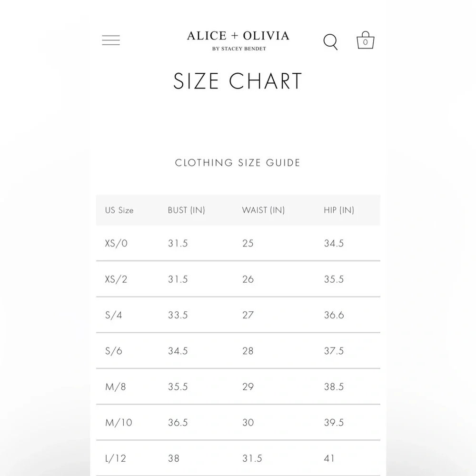Viewport: 476px width, 476px height.
Task: Select the S/6 size row label
Action: [114, 351]
